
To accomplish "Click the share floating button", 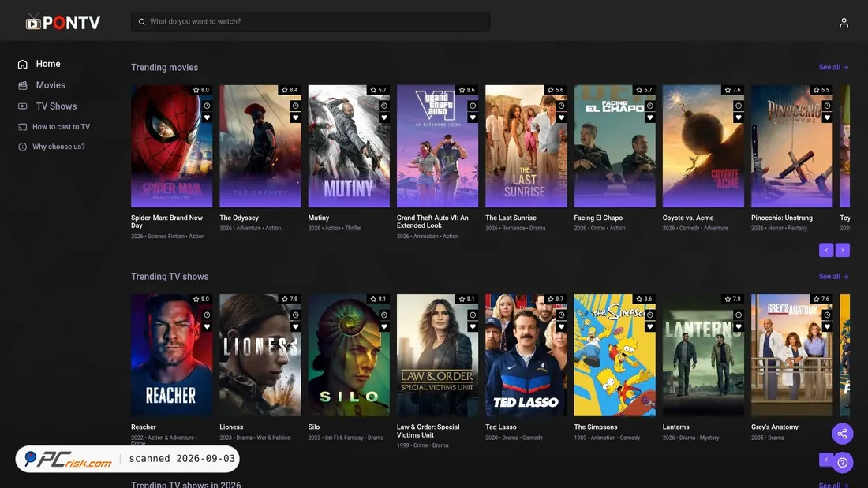I will (842, 434).
